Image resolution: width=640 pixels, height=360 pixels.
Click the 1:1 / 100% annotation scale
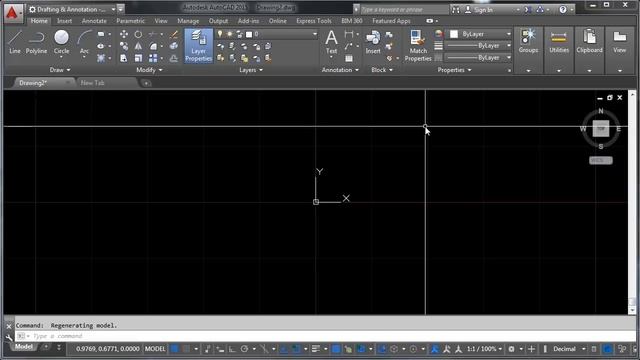tap(484, 349)
